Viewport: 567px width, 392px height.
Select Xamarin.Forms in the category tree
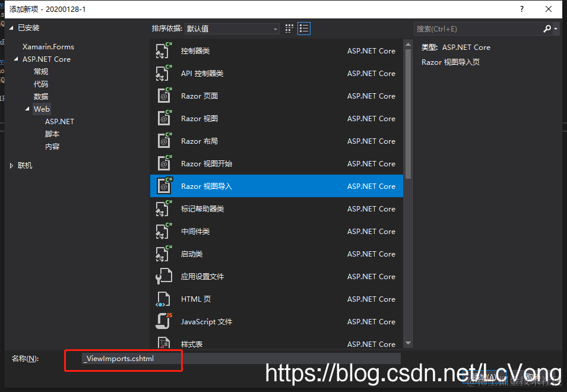coord(48,47)
